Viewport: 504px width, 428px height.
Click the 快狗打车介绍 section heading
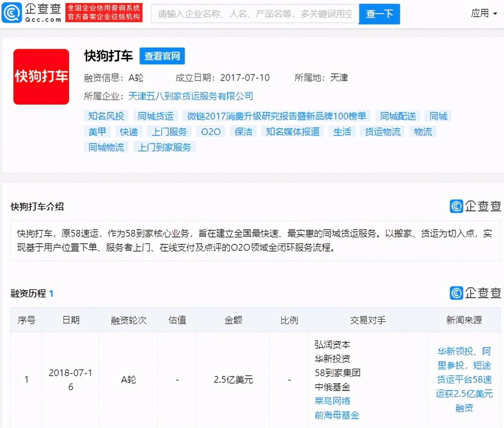[37, 206]
